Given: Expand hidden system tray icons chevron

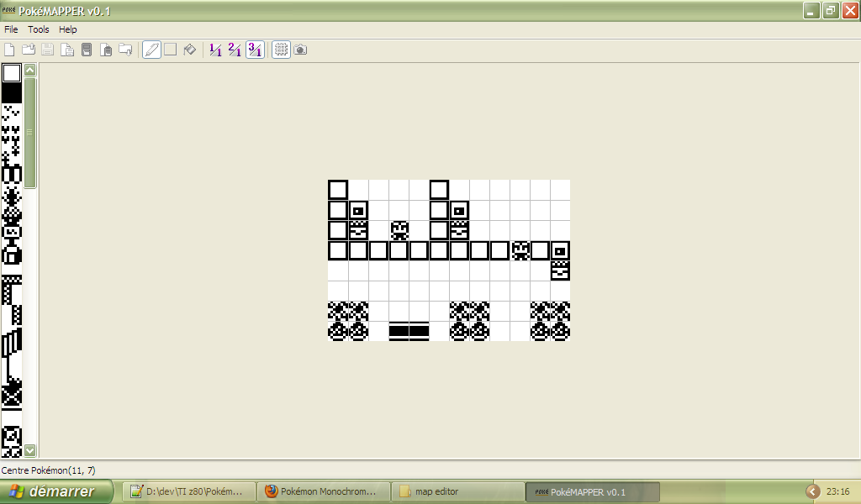Looking at the screenshot, I should coord(813,491).
